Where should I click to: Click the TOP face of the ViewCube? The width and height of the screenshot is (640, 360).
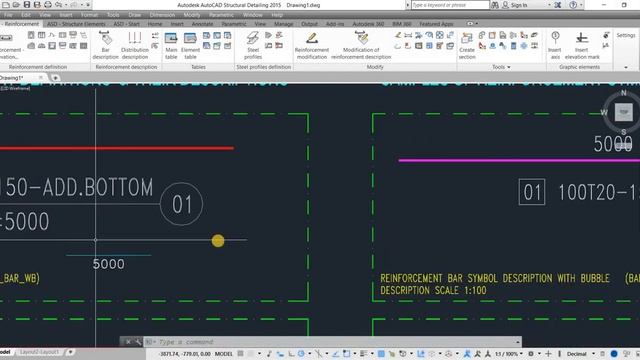(623, 112)
